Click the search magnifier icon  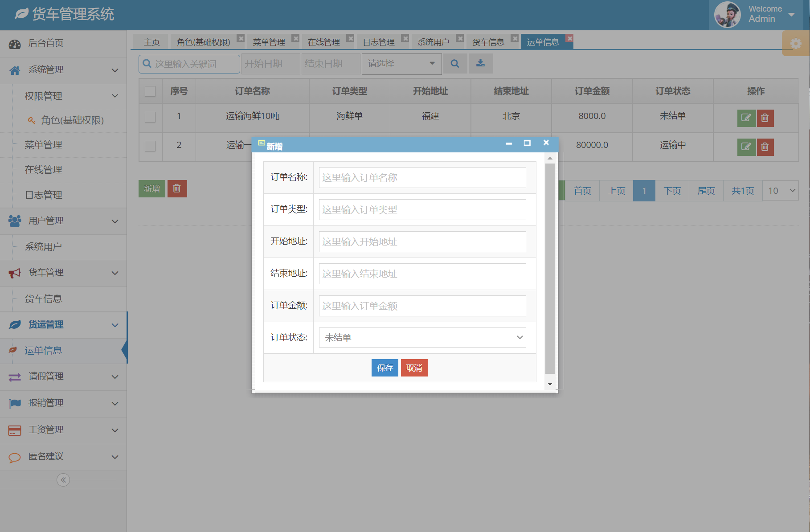point(455,63)
